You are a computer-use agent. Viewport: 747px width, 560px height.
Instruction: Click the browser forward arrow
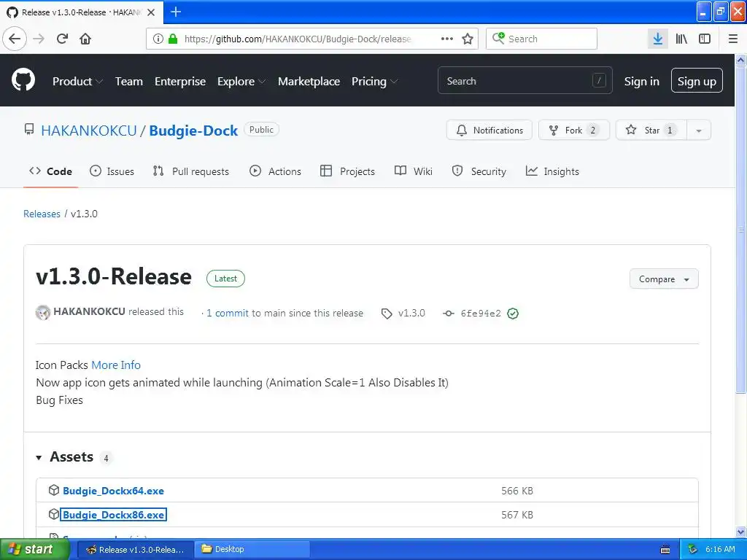(39, 39)
